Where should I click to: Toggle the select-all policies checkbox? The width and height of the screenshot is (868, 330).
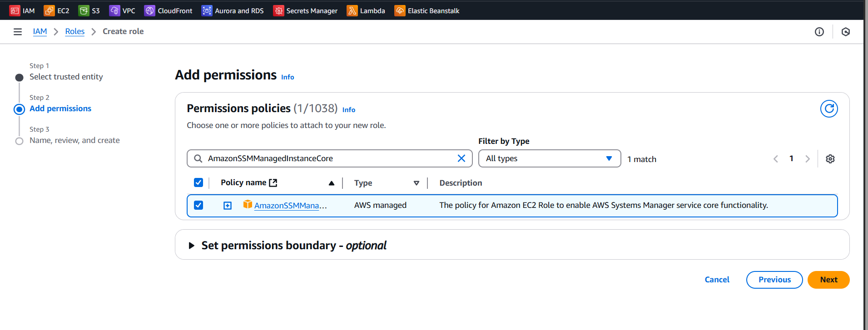pyautogui.click(x=198, y=182)
